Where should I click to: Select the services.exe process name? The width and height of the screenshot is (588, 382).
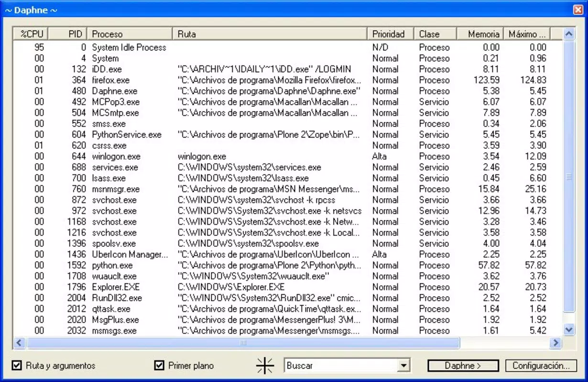click(115, 167)
